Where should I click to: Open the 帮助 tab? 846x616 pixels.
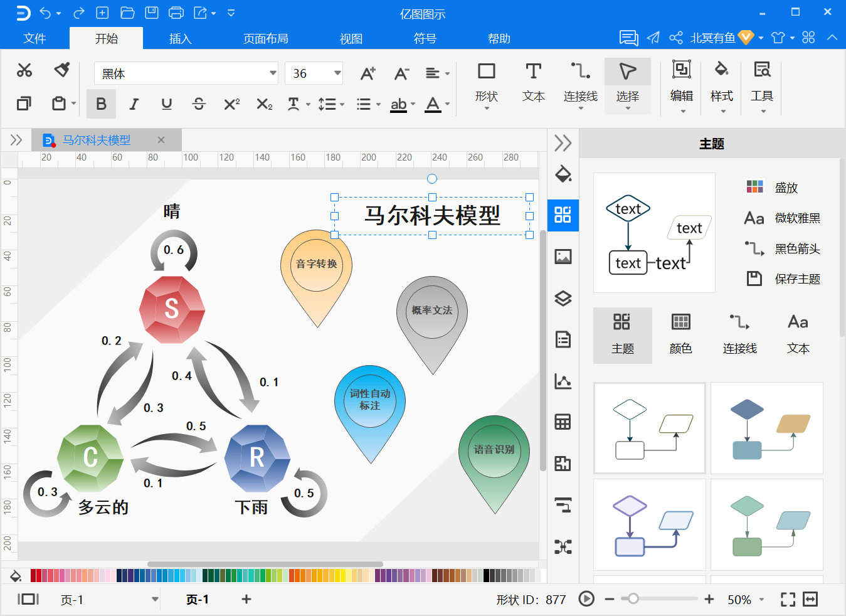pyautogui.click(x=499, y=38)
